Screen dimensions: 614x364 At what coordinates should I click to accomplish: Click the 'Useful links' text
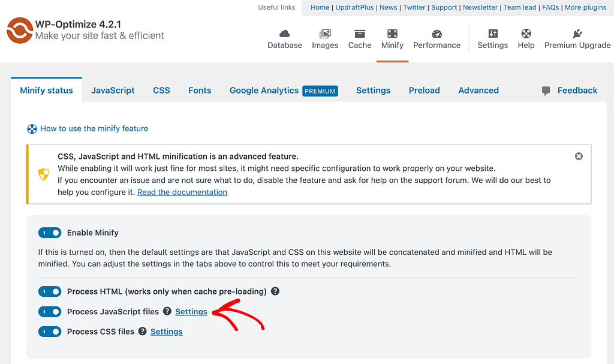pyautogui.click(x=276, y=7)
